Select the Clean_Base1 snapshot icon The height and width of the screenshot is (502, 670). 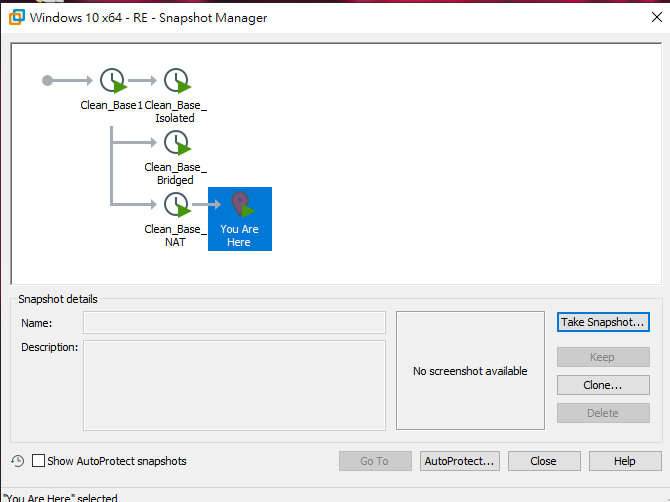(113, 81)
